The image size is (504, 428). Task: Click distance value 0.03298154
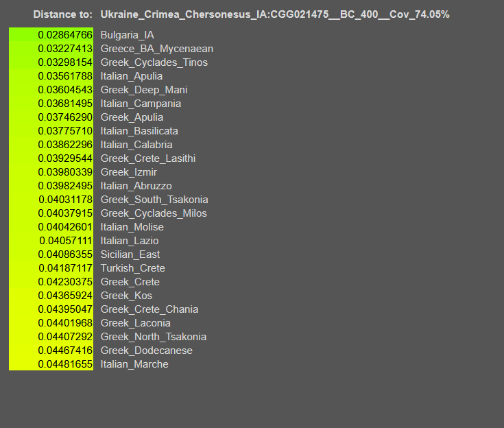pyautogui.click(x=65, y=62)
